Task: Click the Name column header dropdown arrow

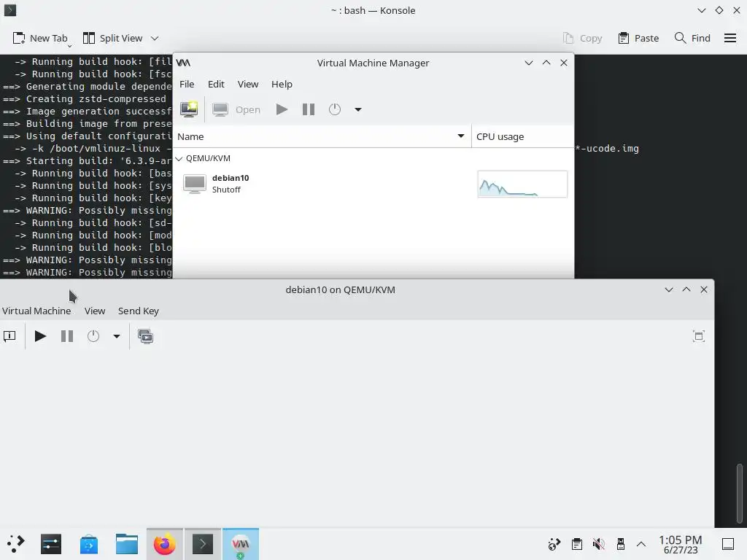Action: [x=461, y=136]
